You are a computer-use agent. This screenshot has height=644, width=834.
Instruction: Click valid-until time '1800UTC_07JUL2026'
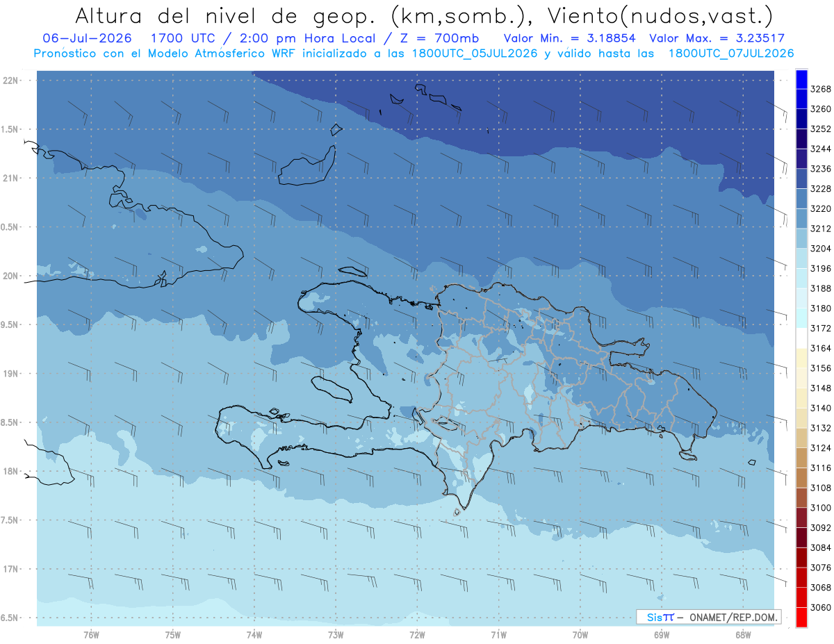click(x=731, y=53)
